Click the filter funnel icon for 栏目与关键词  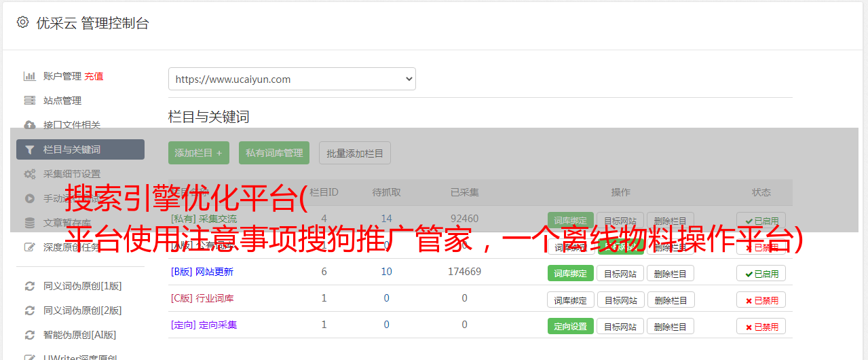coord(30,149)
